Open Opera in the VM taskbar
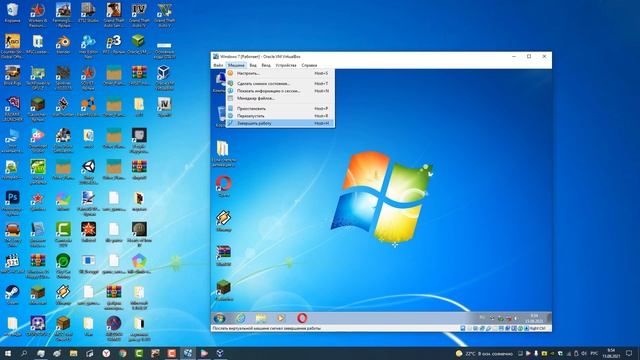Screen dimensions: 640x360 coord(302,318)
